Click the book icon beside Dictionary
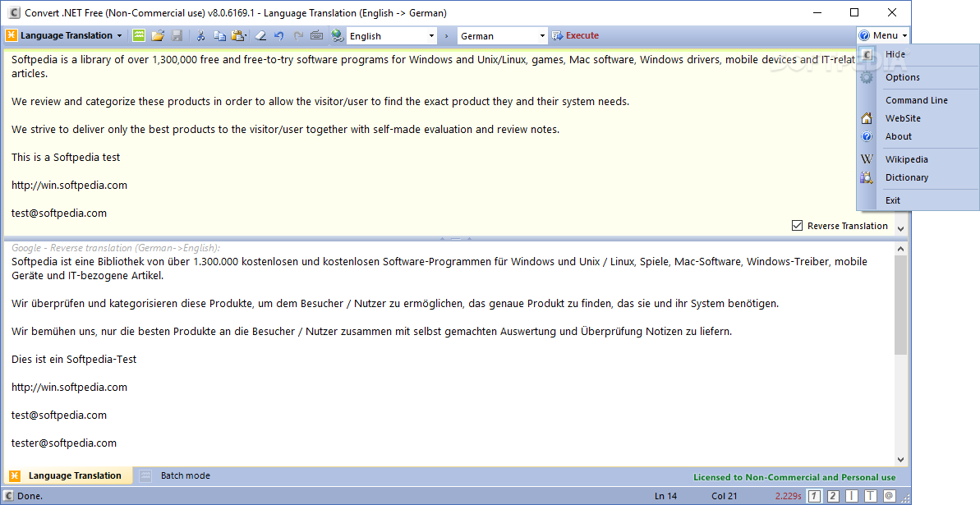This screenshot has width=980, height=505. click(x=867, y=177)
